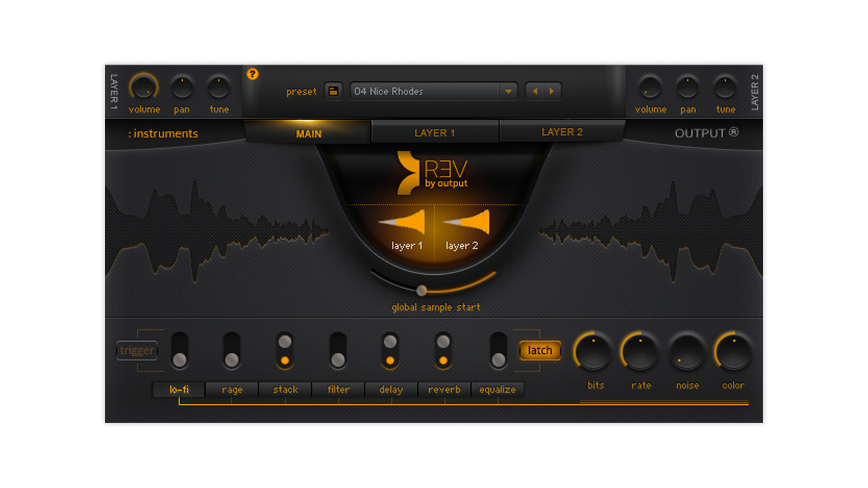Click the layer 2 reverse waveform icon
The width and height of the screenshot is (868, 488).
(467, 222)
